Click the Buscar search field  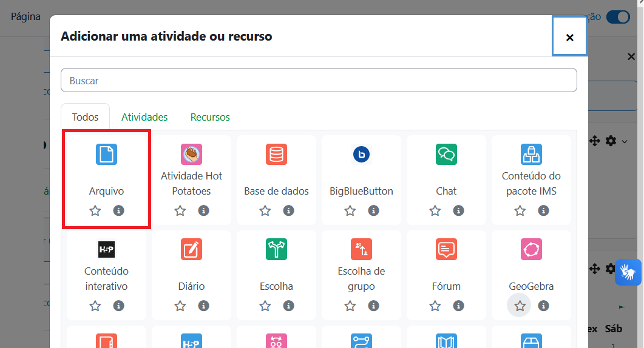[x=319, y=81]
